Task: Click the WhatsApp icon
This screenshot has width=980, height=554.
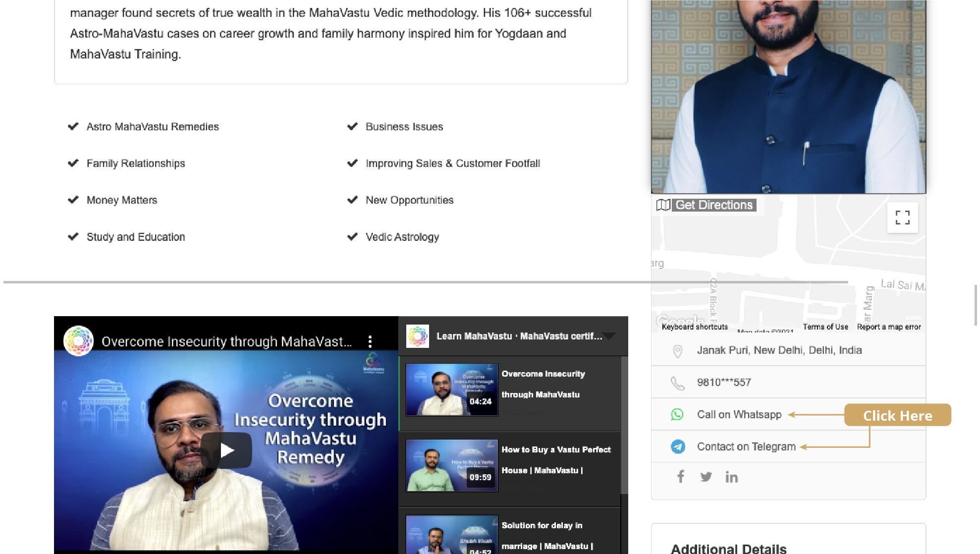Action: (x=677, y=414)
